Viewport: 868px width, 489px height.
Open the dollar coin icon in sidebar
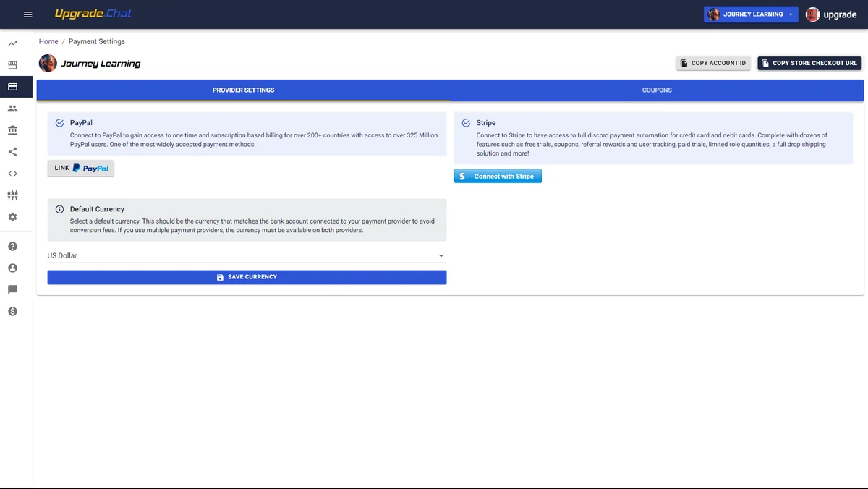coord(12,312)
